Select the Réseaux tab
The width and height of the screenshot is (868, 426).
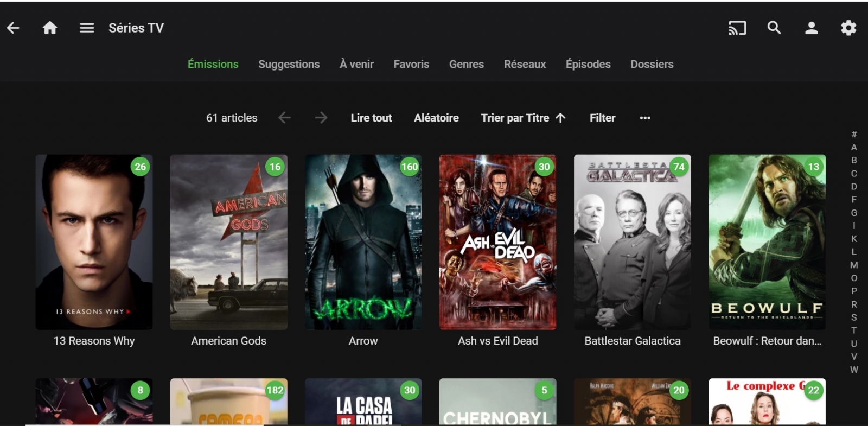[x=525, y=64]
